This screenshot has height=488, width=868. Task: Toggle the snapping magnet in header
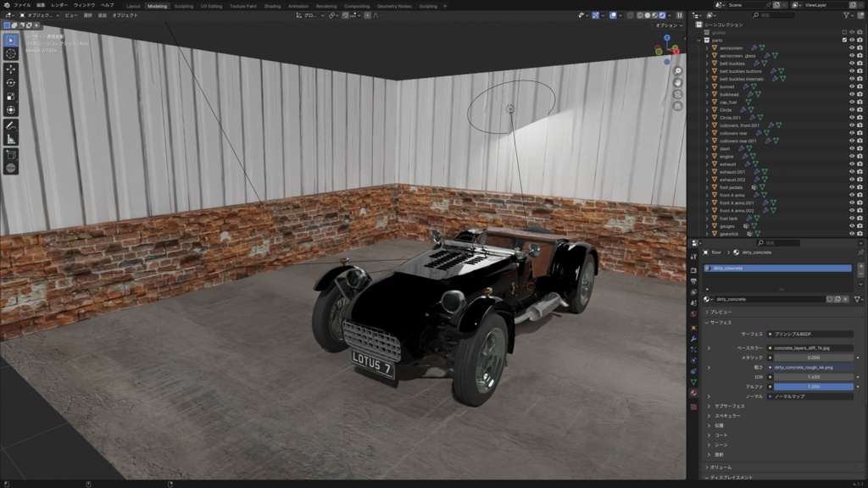pos(346,15)
